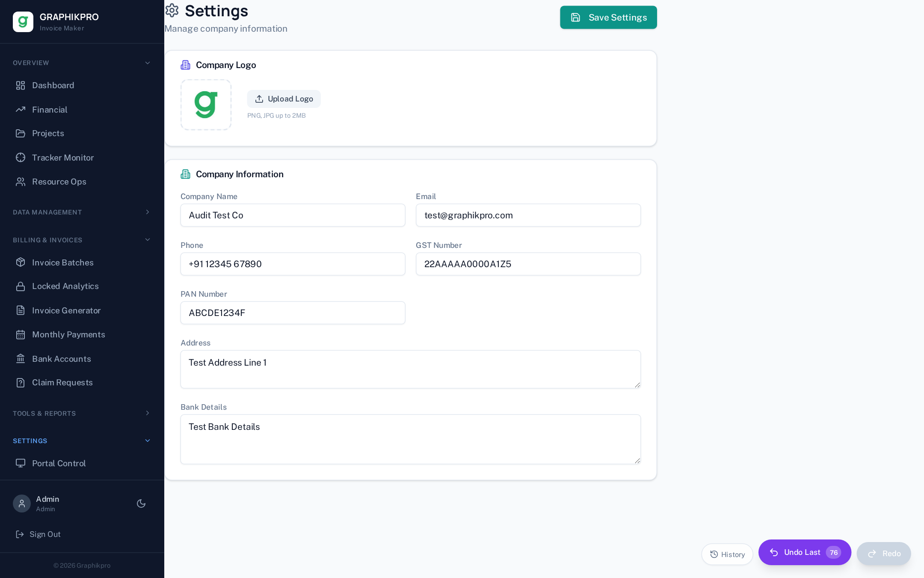Click the upload arrow icon on Upload Logo

tap(259, 99)
